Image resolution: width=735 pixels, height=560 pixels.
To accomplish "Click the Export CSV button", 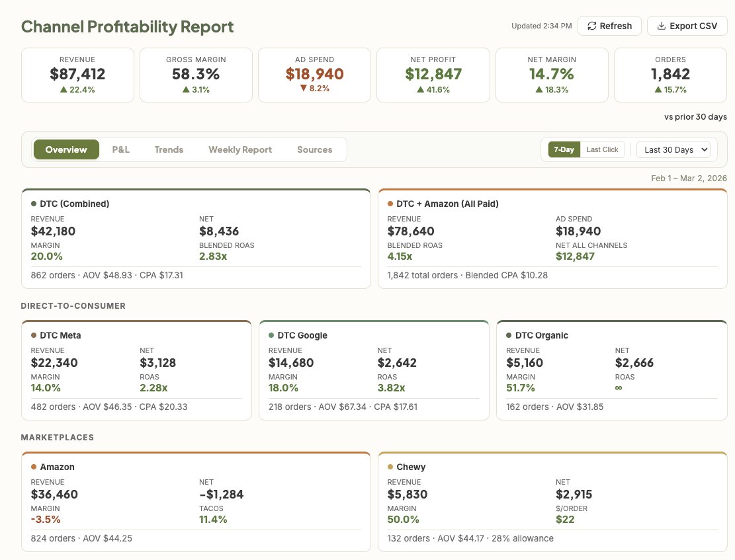I will click(x=687, y=26).
